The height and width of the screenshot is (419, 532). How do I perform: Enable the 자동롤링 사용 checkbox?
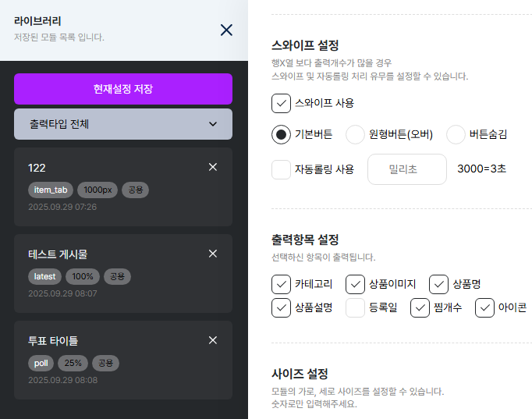coord(282,169)
